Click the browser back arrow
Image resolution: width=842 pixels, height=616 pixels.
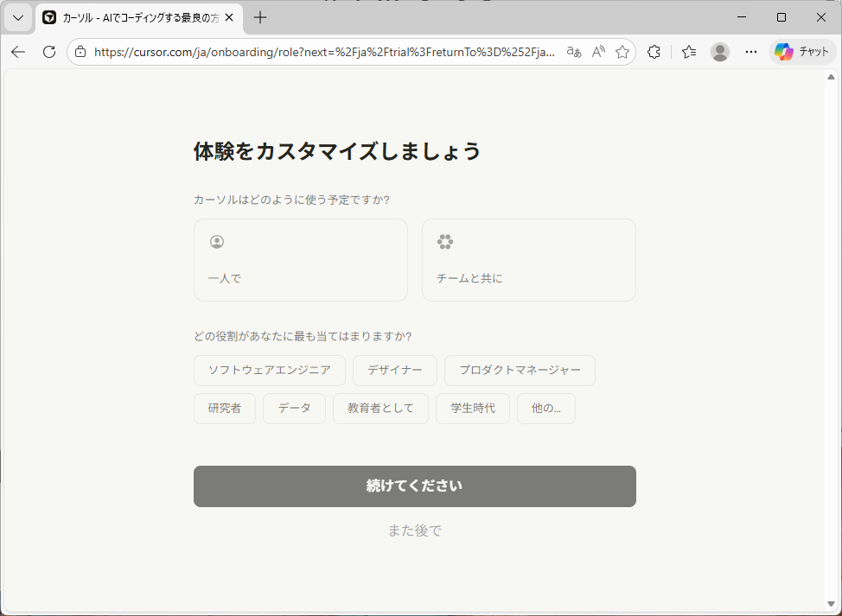[x=18, y=52]
